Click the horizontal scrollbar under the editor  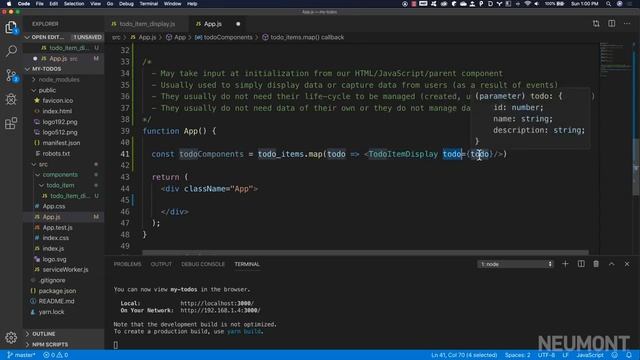(x=365, y=253)
